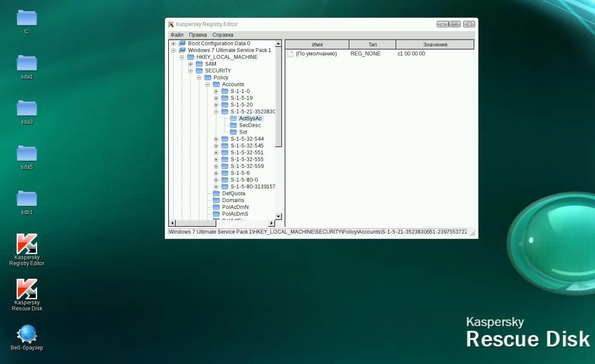595x364 pixels.
Task: Click the Sid folder icon
Action: pyautogui.click(x=233, y=132)
